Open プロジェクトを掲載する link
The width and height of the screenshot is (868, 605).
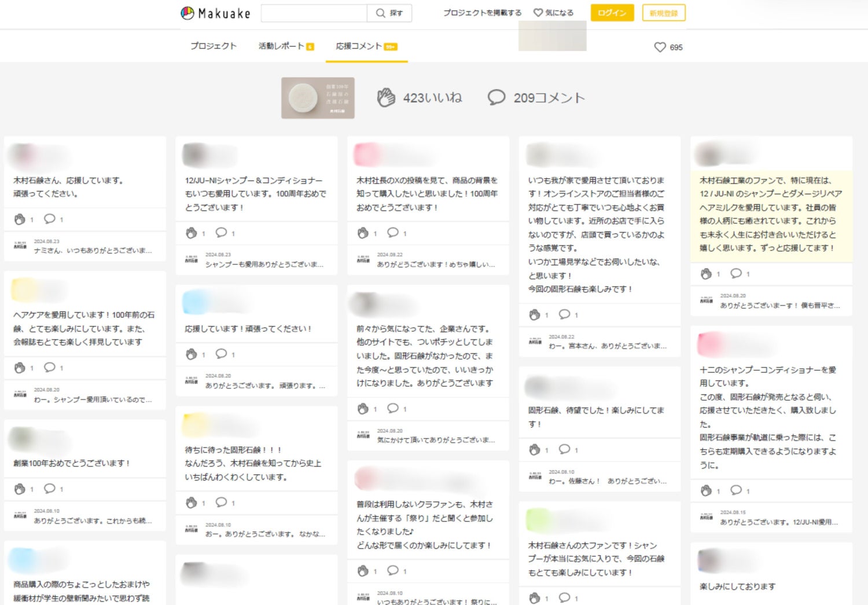[482, 13]
